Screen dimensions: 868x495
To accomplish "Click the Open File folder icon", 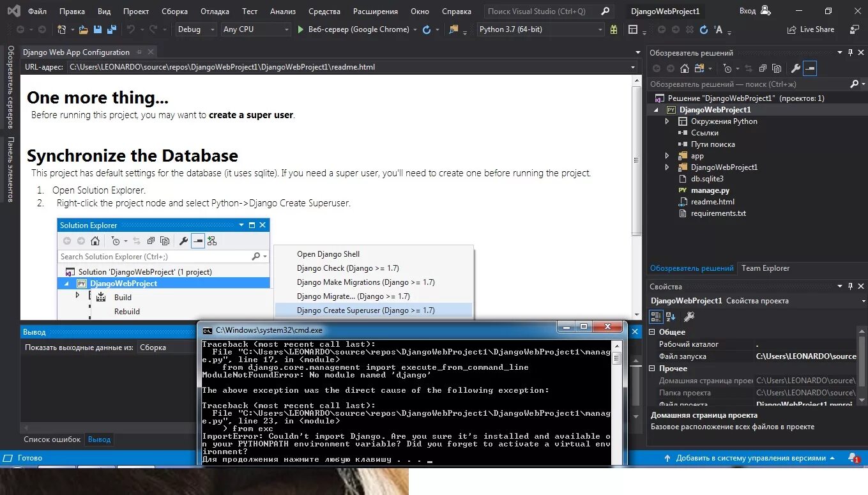I will click(84, 29).
